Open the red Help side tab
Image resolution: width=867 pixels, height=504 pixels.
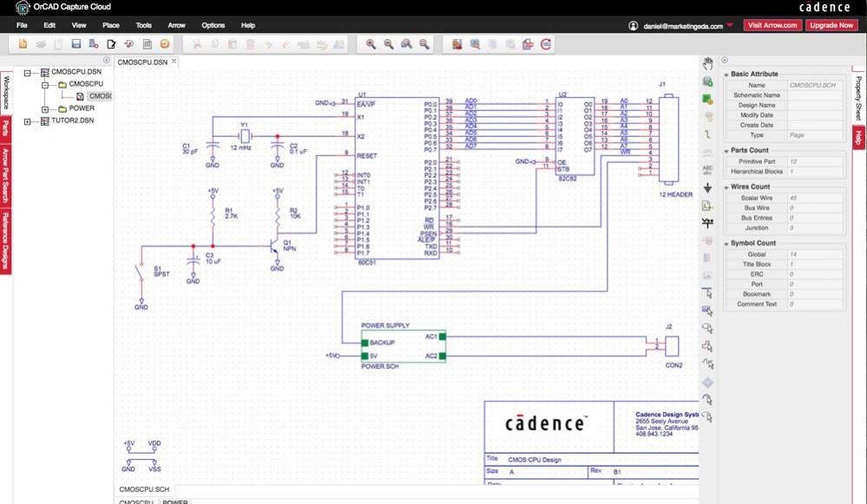point(858,138)
